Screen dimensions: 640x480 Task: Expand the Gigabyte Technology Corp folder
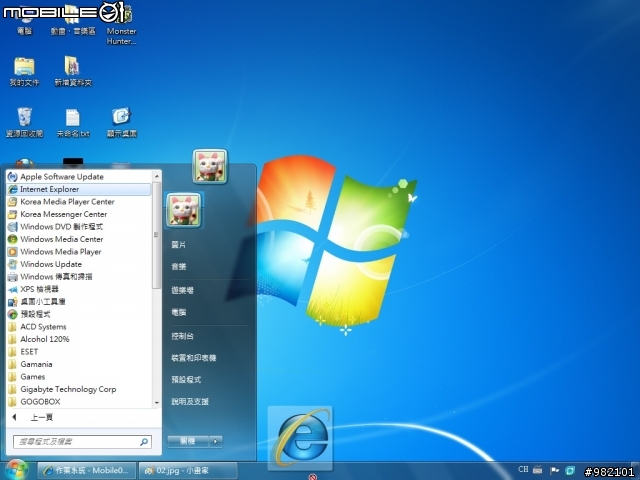[78, 389]
